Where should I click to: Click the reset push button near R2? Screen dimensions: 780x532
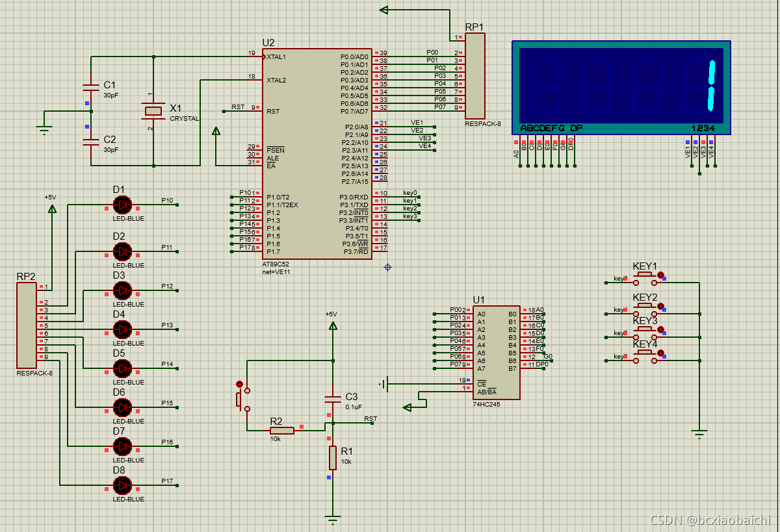tap(243, 397)
